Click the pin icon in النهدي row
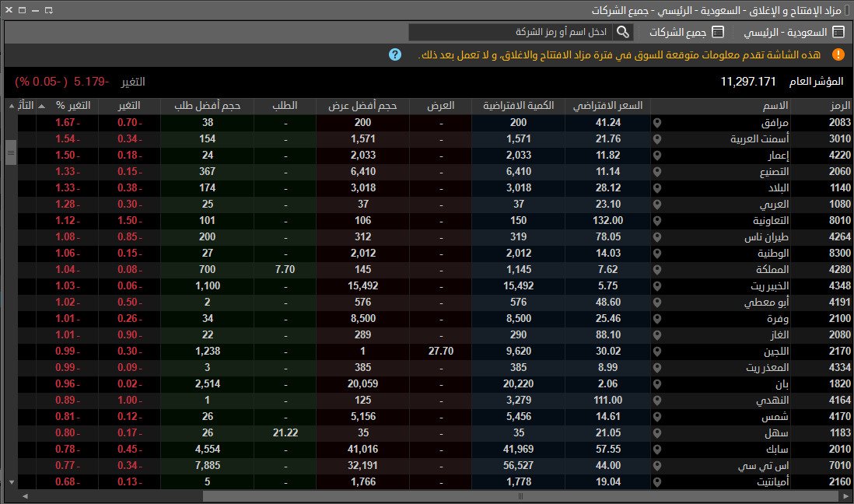This screenshot has width=854, height=504. tap(657, 401)
